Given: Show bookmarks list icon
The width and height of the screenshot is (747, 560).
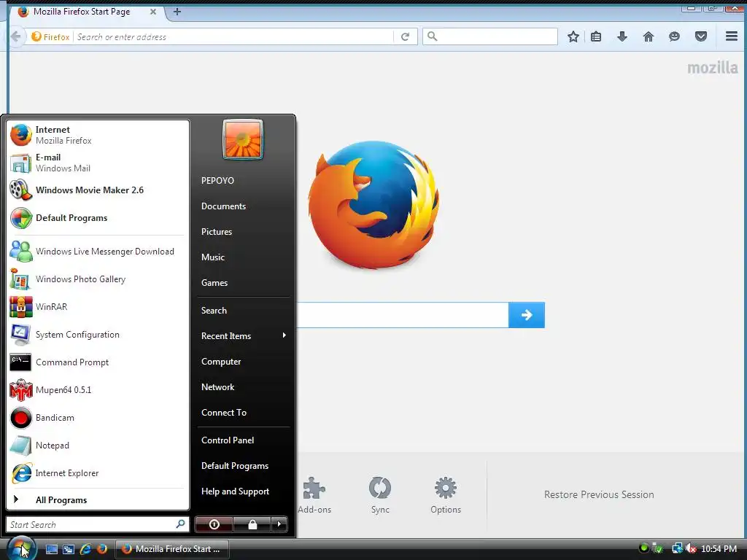Looking at the screenshot, I should pyautogui.click(x=596, y=36).
